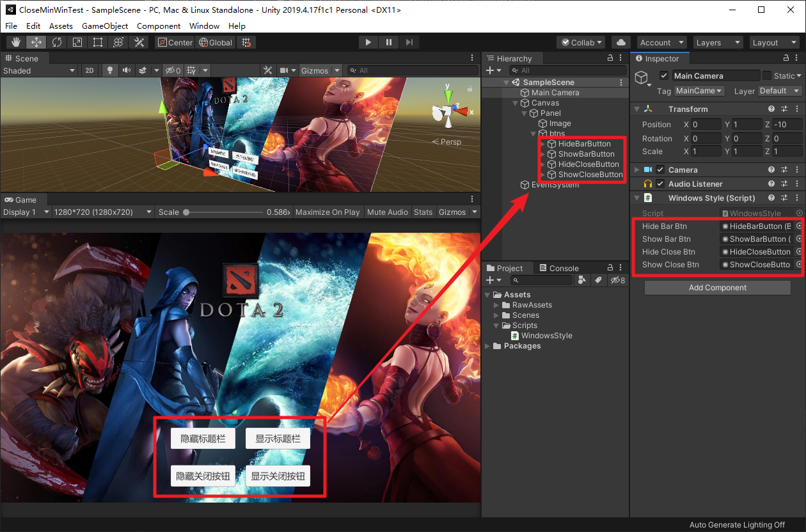Uncheck Main Camera active checkbox

(664, 75)
